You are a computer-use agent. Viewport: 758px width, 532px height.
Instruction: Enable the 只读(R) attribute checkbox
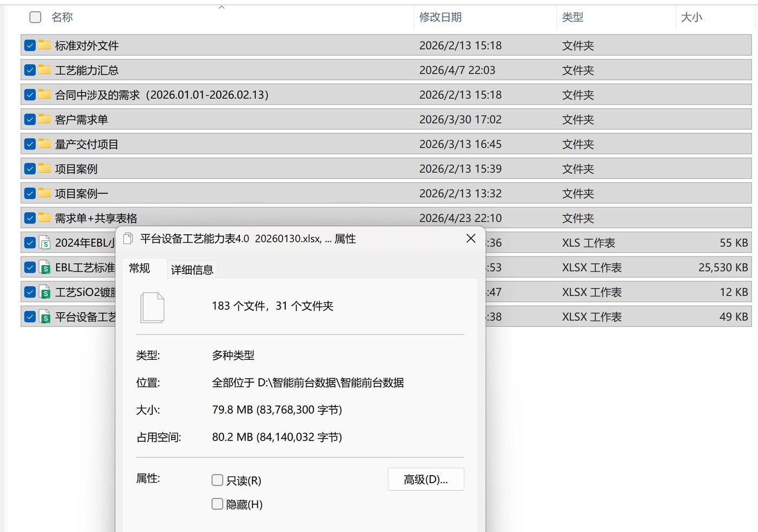tap(217, 480)
